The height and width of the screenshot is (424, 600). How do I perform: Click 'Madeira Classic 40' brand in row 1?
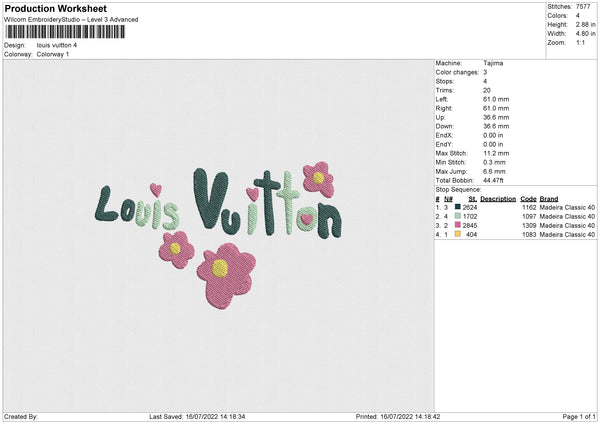tap(567, 207)
